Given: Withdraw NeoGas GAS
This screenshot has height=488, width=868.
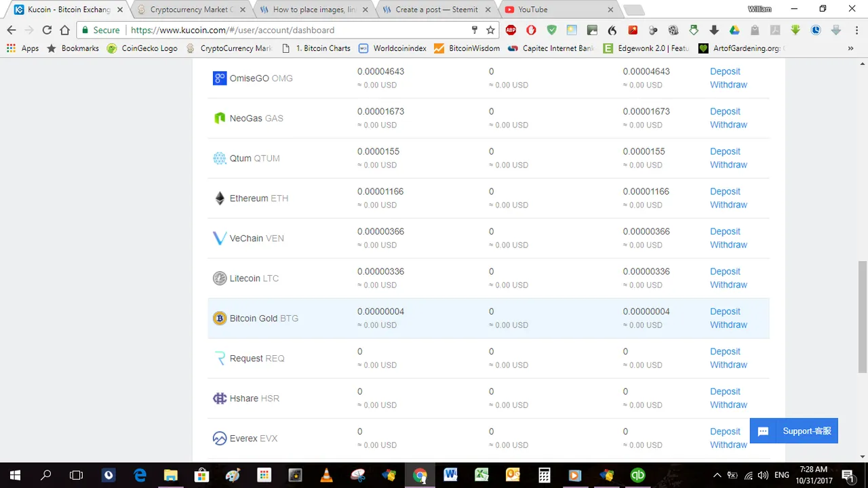Looking at the screenshot, I should [x=728, y=125].
